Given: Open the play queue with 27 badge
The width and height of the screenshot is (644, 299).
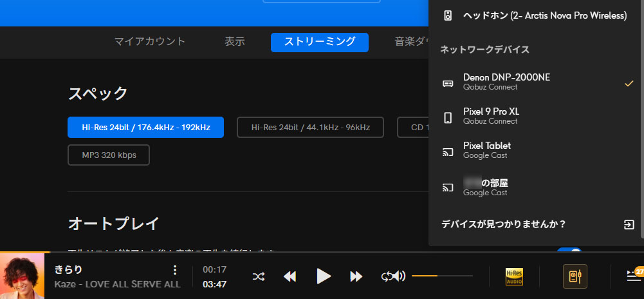Looking at the screenshot, I should (x=635, y=276).
